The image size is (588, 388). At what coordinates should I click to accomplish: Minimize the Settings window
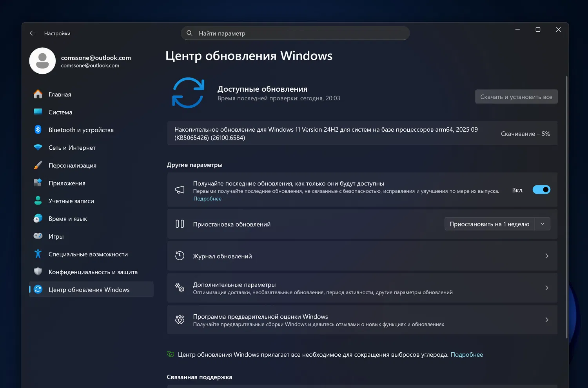pos(517,29)
